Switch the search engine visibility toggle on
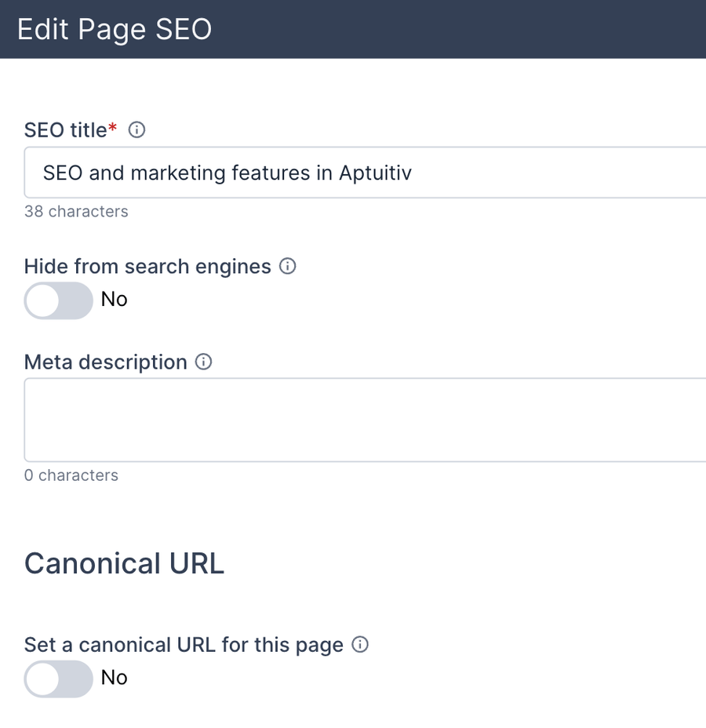706x728 pixels. point(58,300)
